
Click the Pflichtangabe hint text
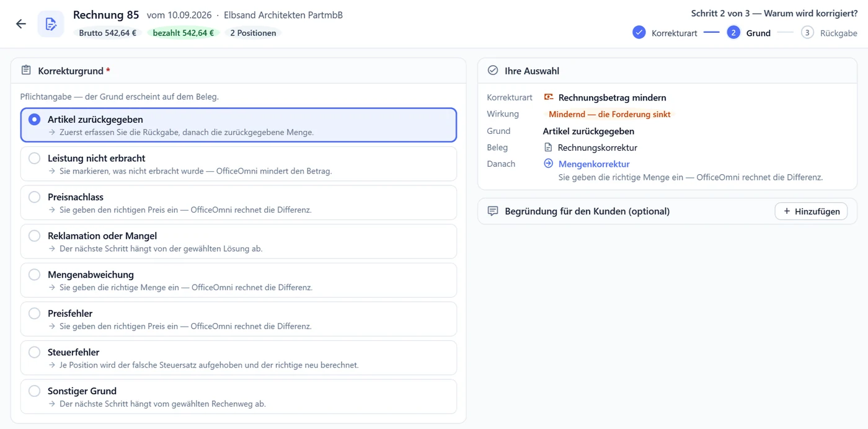120,97
